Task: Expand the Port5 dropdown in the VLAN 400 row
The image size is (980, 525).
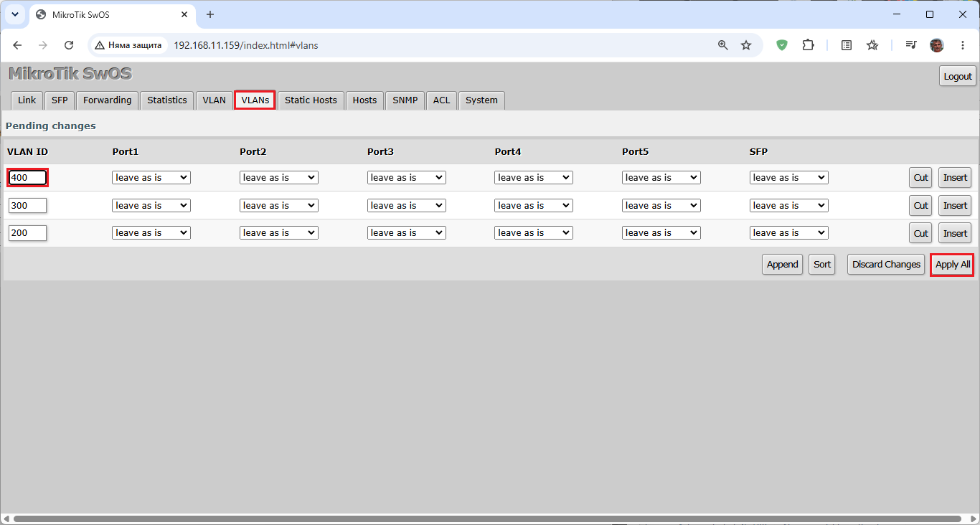Action: 661,178
